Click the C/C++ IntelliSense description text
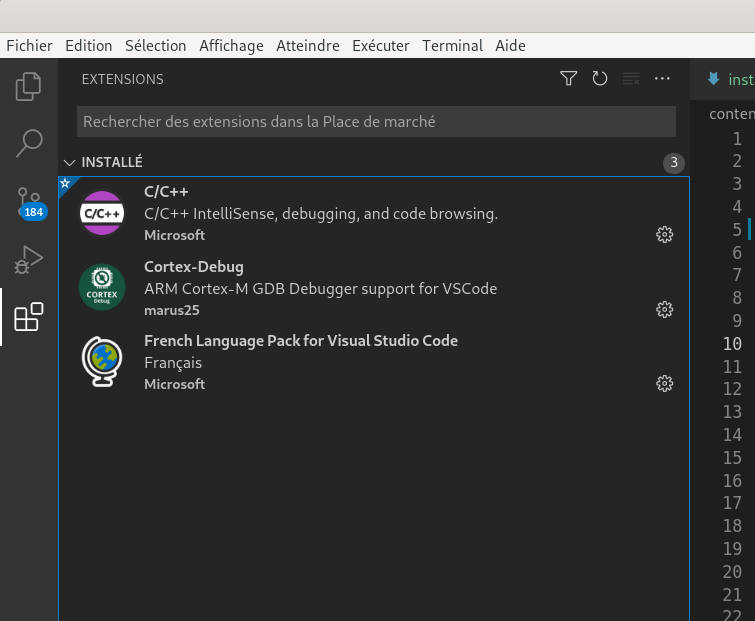Viewport: 755px width, 621px height. (321, 214)
